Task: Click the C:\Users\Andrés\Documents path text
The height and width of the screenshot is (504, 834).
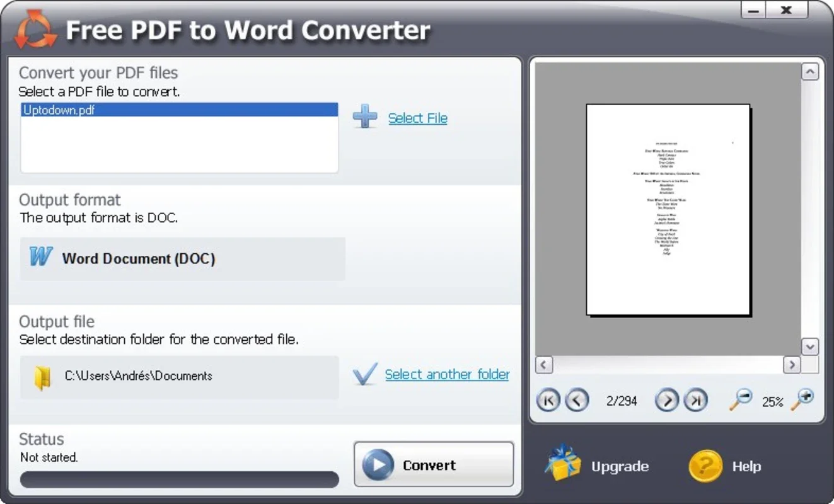Action: click(x=139, y=376)
